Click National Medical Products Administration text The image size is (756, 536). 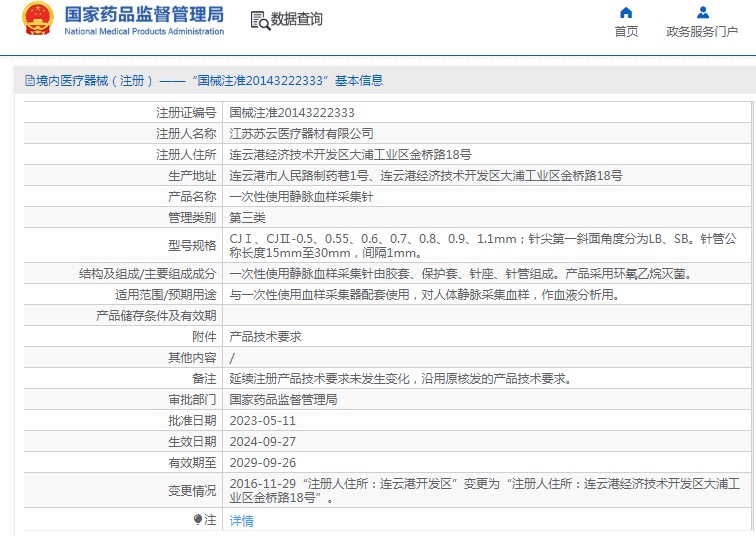pos(144,31)
